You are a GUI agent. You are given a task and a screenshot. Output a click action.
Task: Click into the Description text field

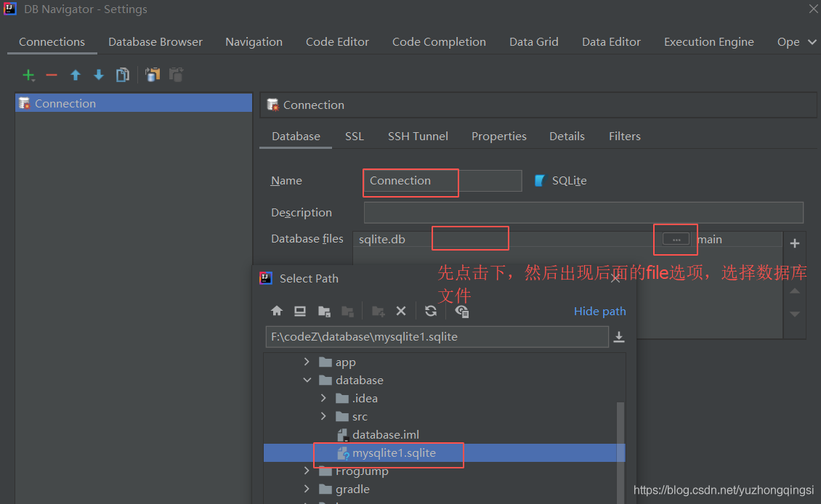pos(583,213)
